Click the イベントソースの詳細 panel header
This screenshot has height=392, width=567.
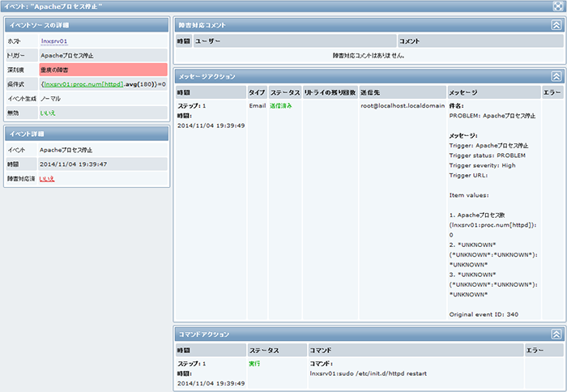(x=87, y=25)
